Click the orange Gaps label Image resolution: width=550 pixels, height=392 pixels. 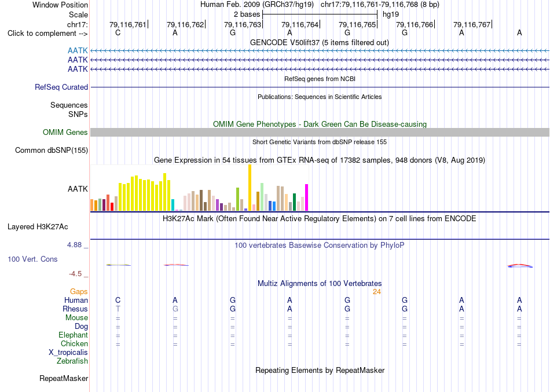click(x=79, y=292)
